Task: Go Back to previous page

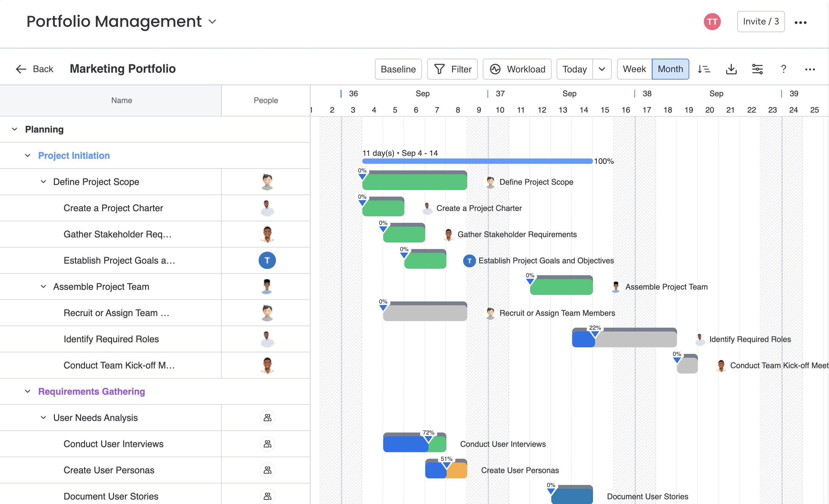Action: 35,69
